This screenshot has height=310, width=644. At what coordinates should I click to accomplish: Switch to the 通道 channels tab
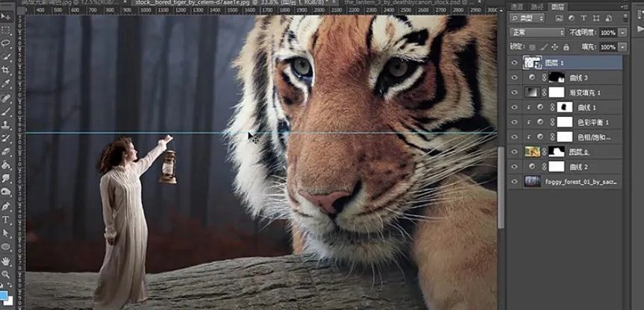(x=517, y=6)
